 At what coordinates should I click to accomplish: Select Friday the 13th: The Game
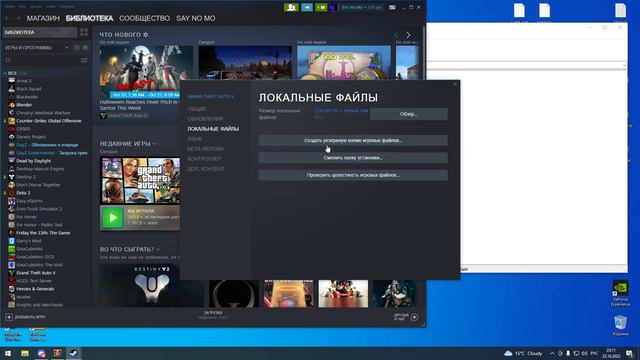43,233
